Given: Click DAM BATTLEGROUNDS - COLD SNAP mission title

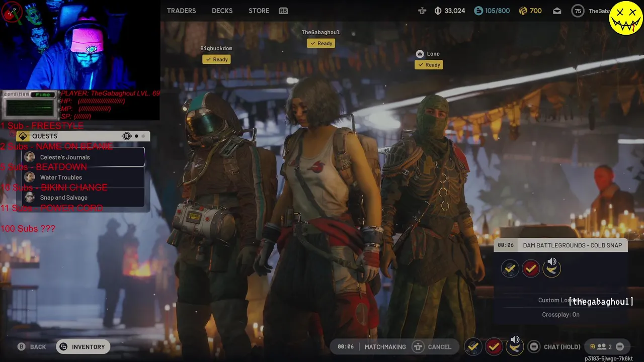Looking at the screenshot, I should [572, 245].
